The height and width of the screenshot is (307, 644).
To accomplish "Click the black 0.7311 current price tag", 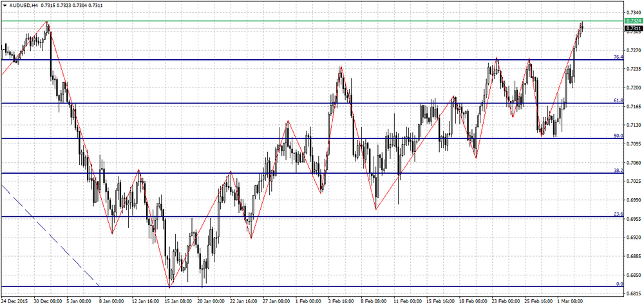I will 633,28.
